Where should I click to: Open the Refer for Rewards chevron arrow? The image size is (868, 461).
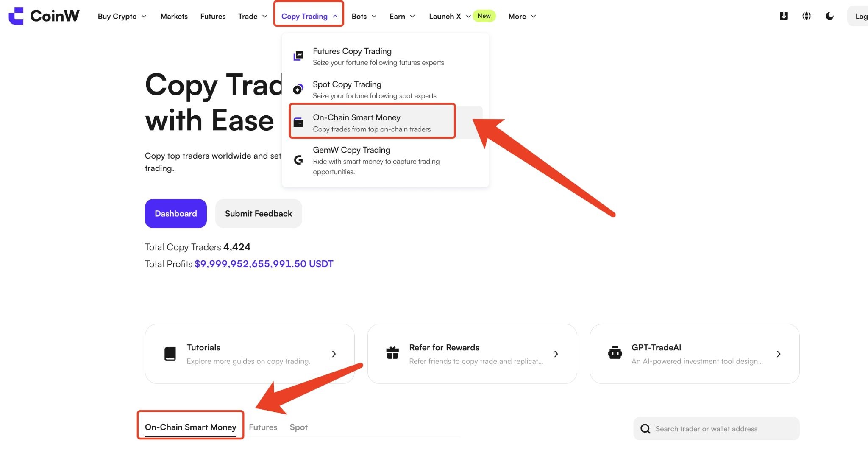[556, 354]
